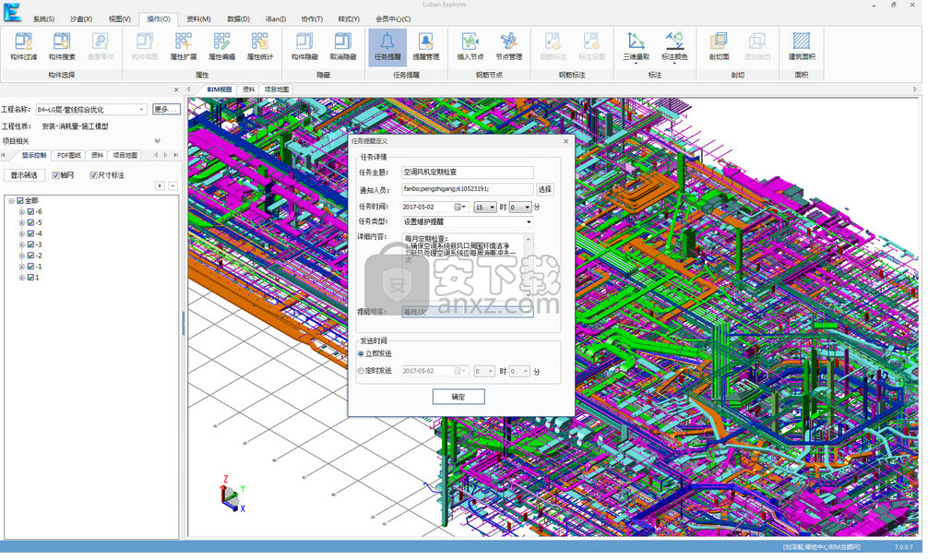Image resolution: width=928 pixels, height=560 pixels.
Task: Switch to the 项目地图 tab in left panel
Action: [125, 155]
